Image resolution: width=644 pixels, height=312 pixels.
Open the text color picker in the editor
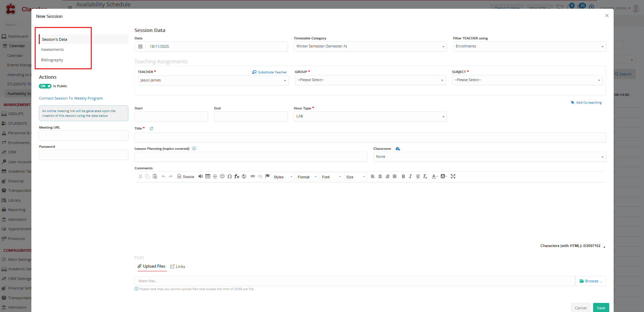click(434, 176)
